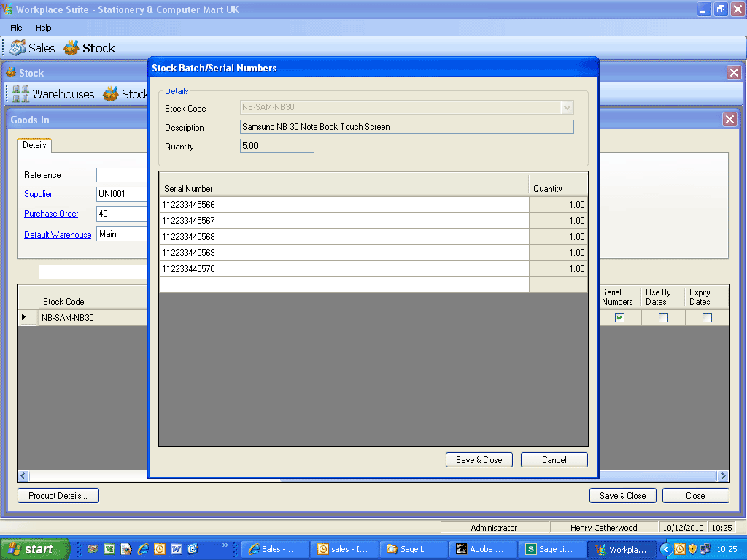Click quantity cell for serial 112233445566
This screenshot has height=560, width=747.
(558, 205)
